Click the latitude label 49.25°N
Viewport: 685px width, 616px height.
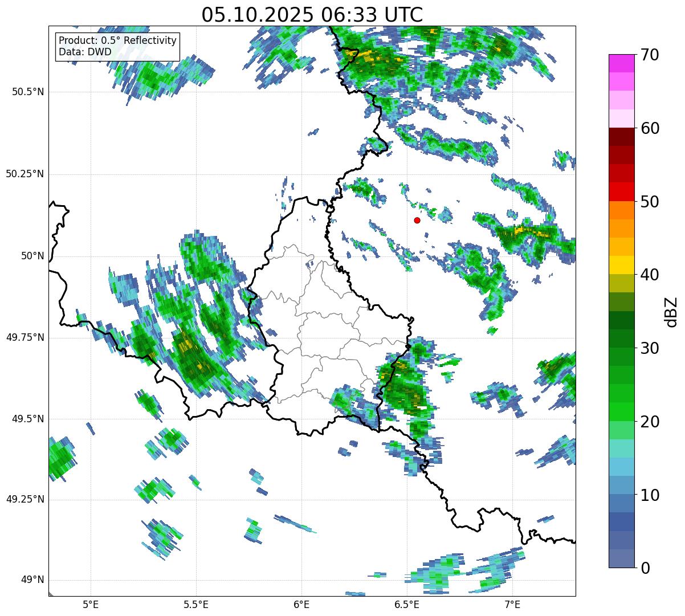[25, 500]
